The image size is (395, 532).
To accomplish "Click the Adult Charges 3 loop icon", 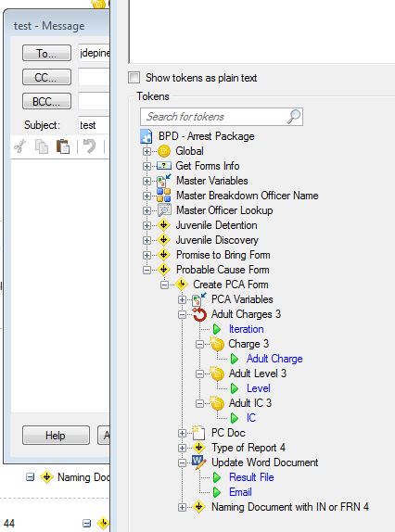I will (199, 314).
